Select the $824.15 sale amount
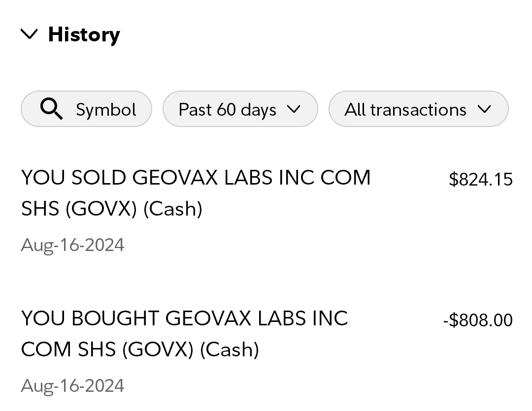The image size is (532, 411). pyautogui.click(x=480, y=180)
